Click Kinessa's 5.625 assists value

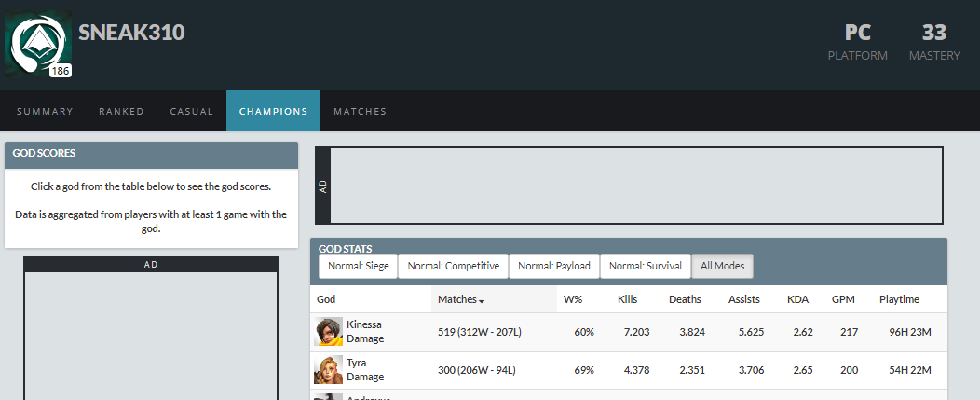point(751,332)
